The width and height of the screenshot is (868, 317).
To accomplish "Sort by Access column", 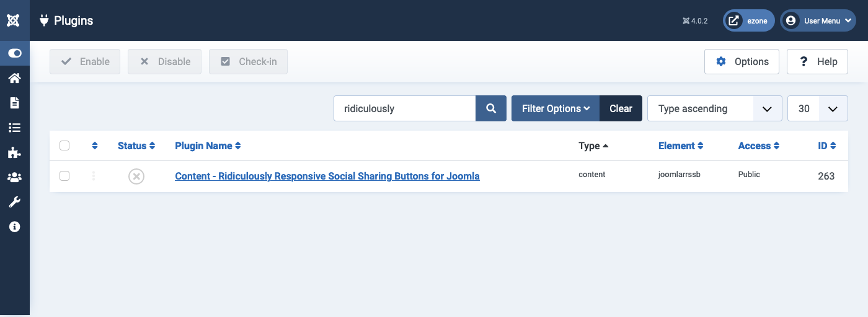I will point(759,146).
